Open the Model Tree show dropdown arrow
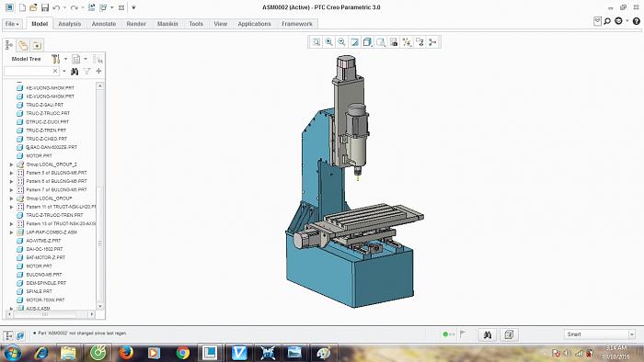Screen dimensions: 644x362 click(86, 59)
